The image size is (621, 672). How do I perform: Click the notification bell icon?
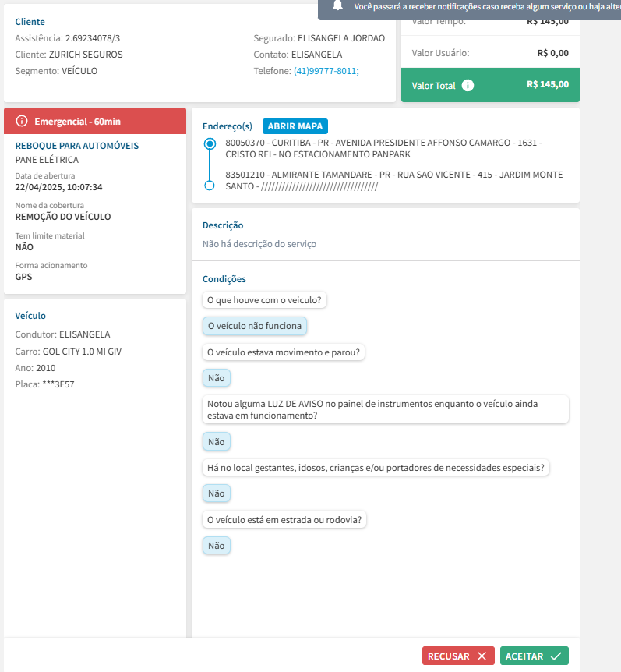coord(337,5)
